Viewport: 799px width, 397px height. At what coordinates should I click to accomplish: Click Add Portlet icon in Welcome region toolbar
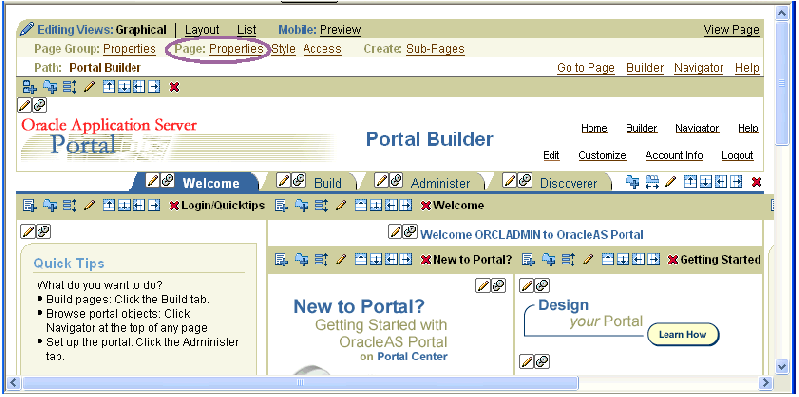tap(302, 205)
